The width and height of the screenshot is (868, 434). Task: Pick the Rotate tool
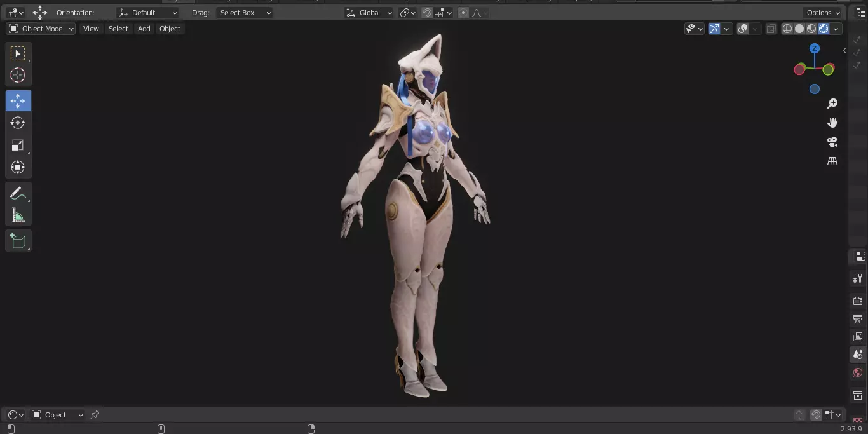tap(18, 123)
